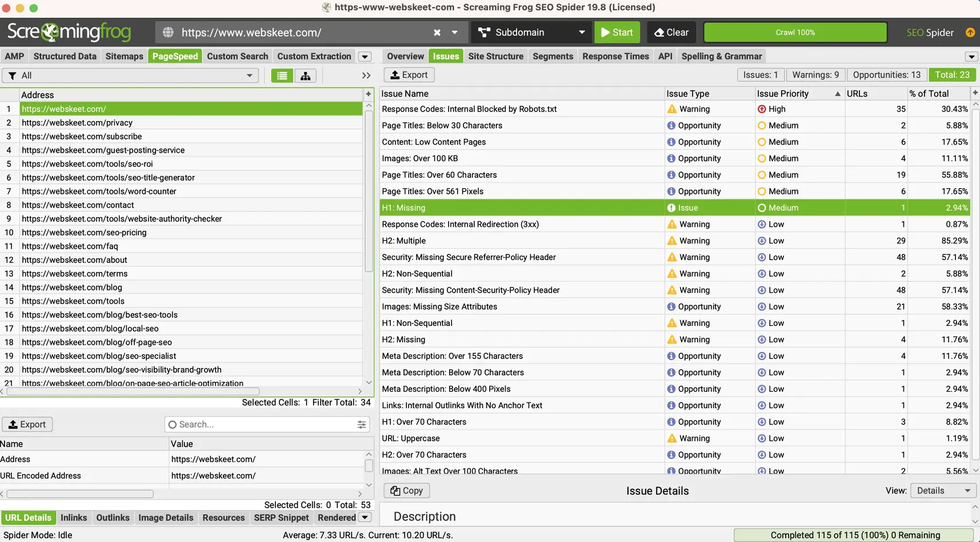Export the issues list

click(409, 75)
